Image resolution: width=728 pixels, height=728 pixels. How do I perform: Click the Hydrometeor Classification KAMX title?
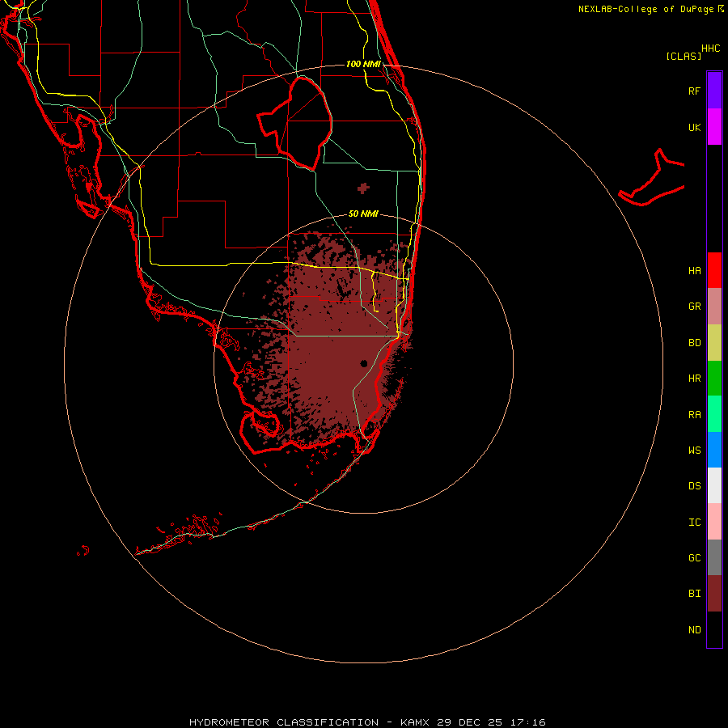click(x=367, y=722)
